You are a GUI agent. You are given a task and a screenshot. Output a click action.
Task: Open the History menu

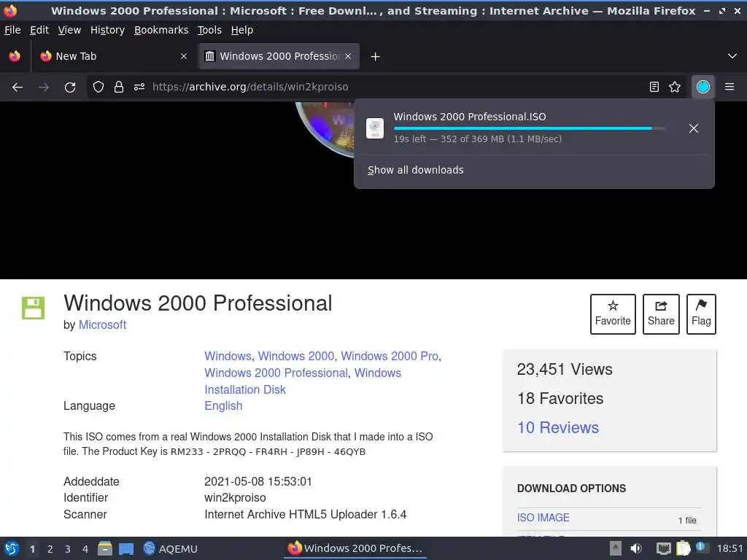pyautogui.click(x=107, y=30)
